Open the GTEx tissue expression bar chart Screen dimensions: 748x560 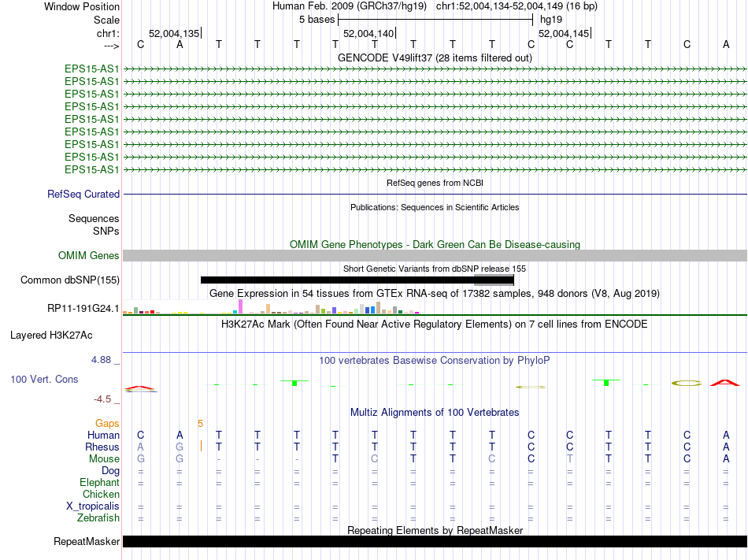tap(271, 306)
